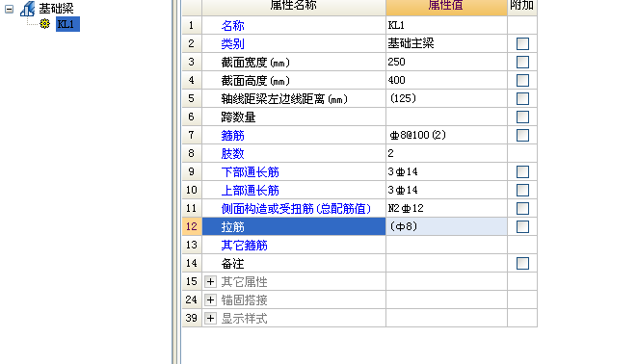Edit the 名称 value KL1 cell
The image size is (637, 364).
[x=446, y=25]
